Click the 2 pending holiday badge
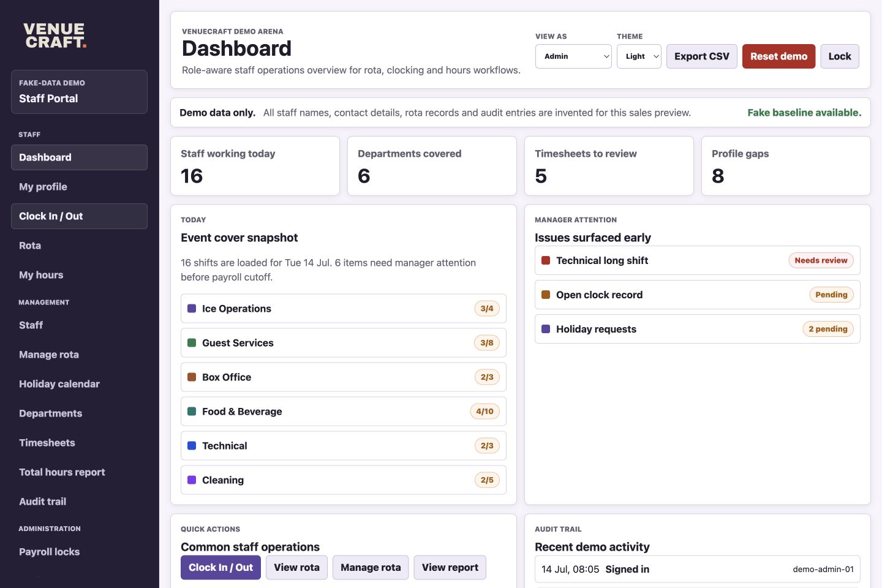The width and height of the screenshot is (882, 588). click(x=828, y=329)
